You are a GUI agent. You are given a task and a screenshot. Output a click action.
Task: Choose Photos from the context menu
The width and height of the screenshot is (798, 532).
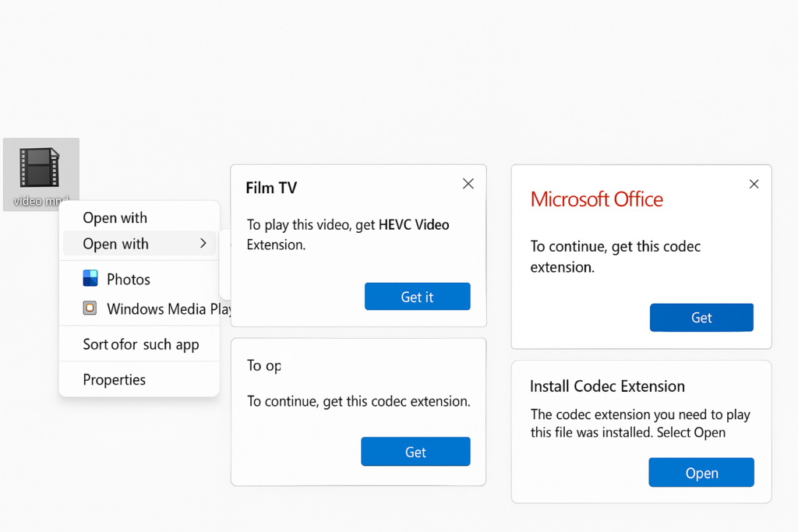[139, 279]
